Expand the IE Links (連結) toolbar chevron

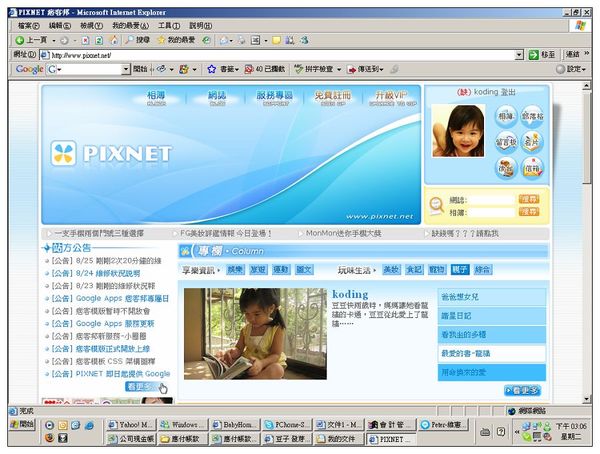[587, 54]
